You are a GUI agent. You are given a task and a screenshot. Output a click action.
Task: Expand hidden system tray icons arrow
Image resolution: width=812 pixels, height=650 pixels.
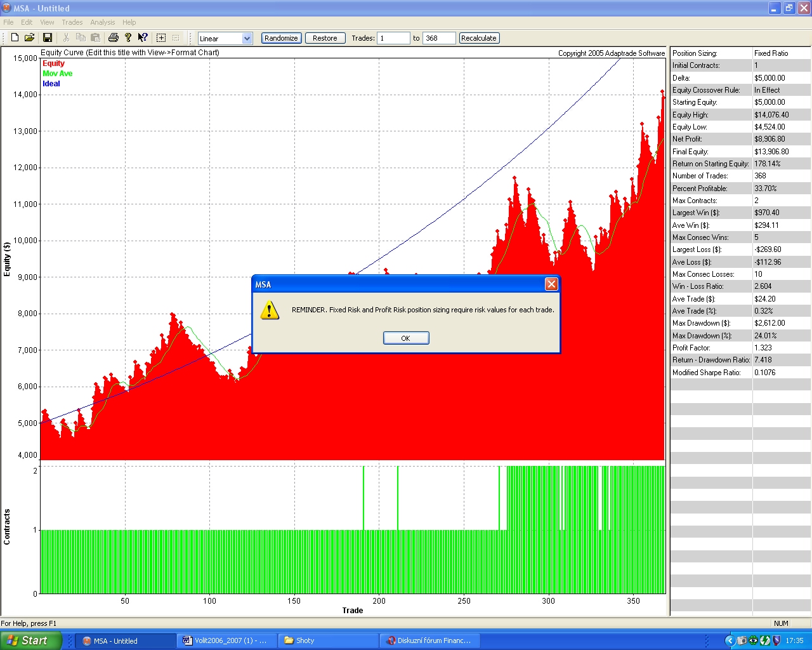730,640
